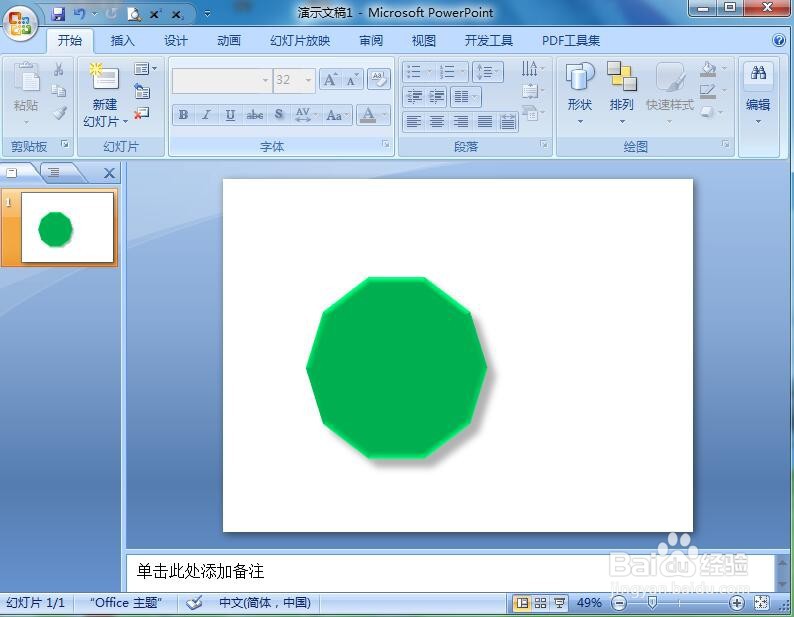Decrease list indent level
Viewport: 794px width, 617px height.
click(x=415, y=96)
